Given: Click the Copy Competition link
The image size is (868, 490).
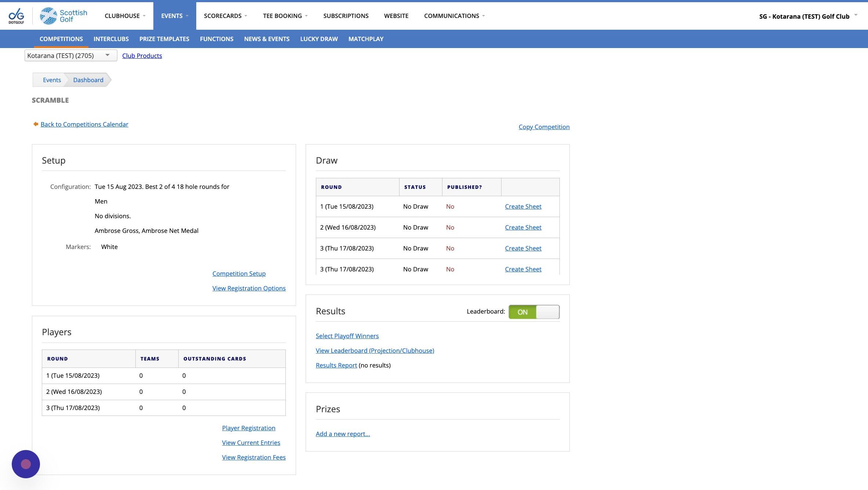Looking at the screenshot, I should (x=544, y=127).
